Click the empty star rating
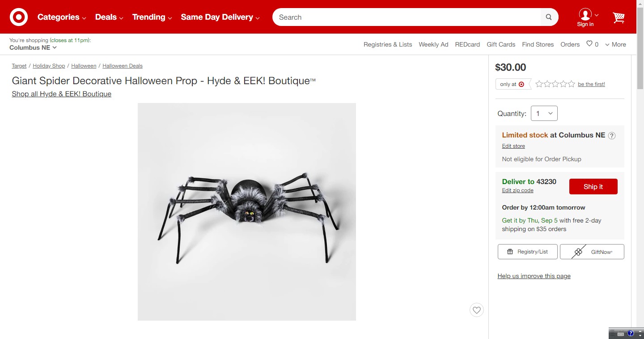This screenshot has height=339, width=644. 555,84
